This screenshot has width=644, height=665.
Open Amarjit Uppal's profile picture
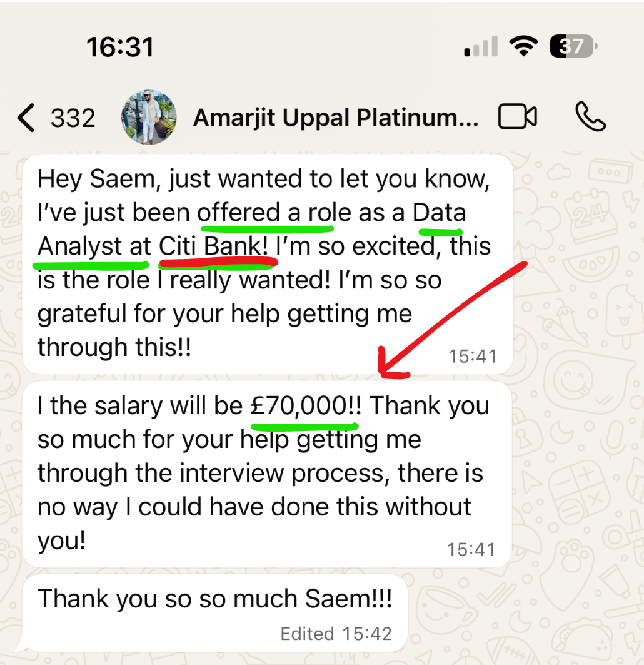pyautogui.click(x=148, y=117)
